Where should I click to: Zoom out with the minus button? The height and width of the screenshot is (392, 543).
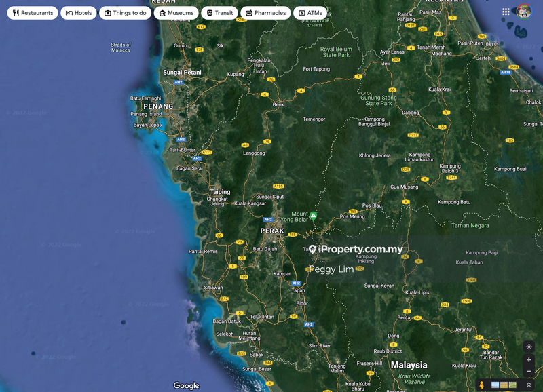pos(529,372)
